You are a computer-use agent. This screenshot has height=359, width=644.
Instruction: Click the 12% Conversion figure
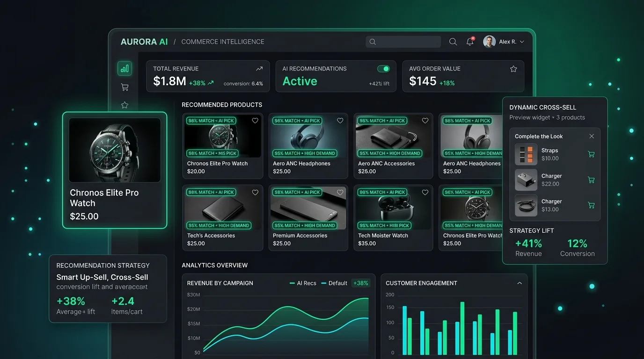577,244
